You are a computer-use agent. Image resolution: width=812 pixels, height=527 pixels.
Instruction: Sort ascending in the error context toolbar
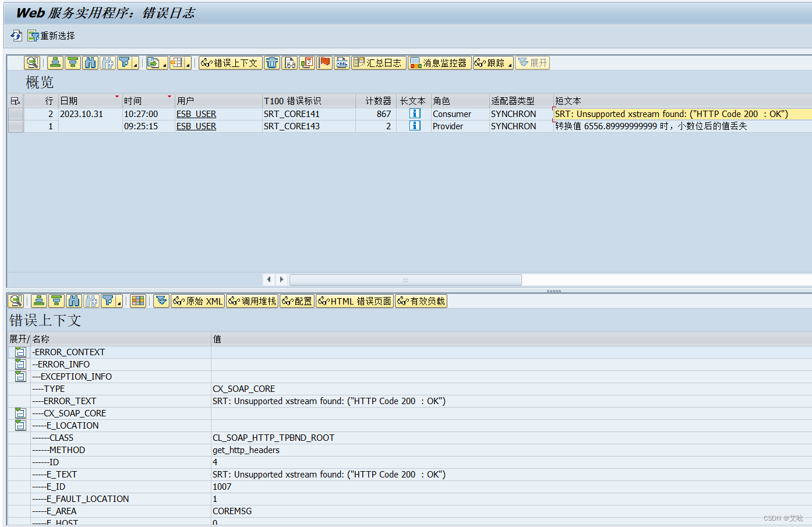pos(39,301)
